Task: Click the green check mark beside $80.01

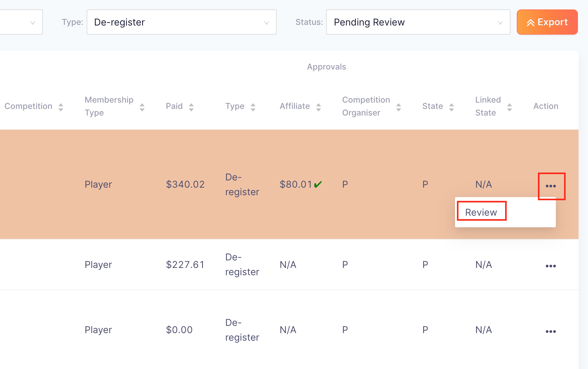Action: click(x=318, y=184)
